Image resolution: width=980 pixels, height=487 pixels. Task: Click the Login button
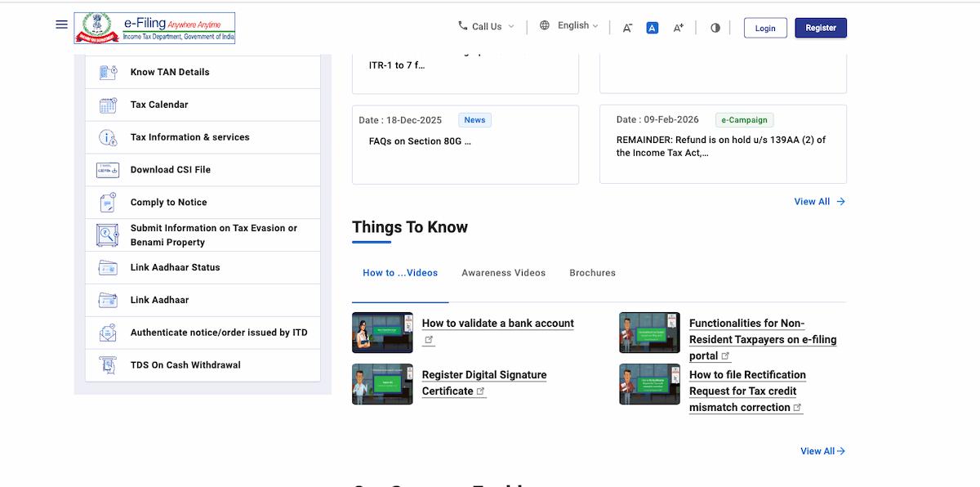(x=764, y=28)
